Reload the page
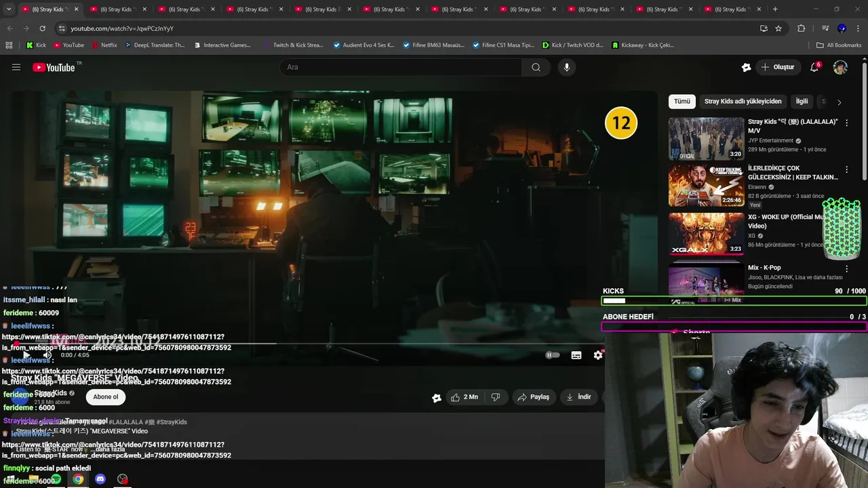Screen dimensions: 868x488 tap(42, 28)
